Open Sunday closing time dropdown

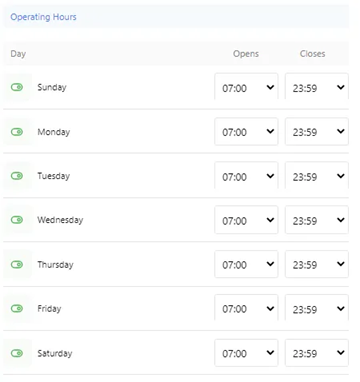click(317, 87)
